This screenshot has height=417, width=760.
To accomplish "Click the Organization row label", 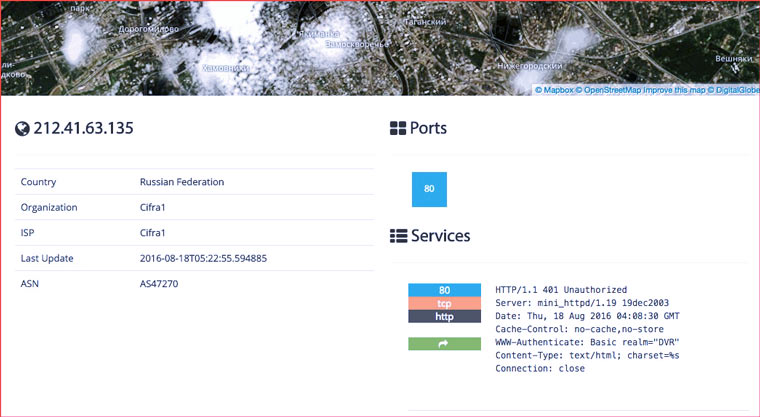I will pos(49,208).
